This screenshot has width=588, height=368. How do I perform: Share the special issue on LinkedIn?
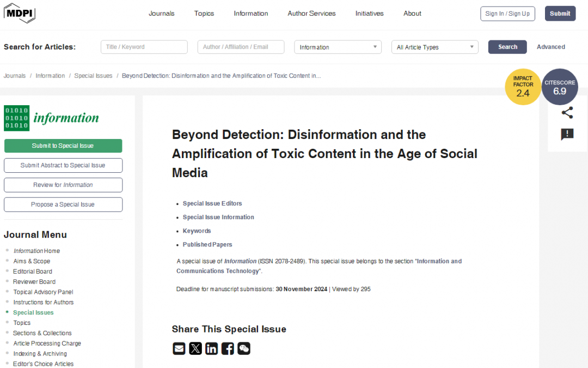click(x=211, y=348)
